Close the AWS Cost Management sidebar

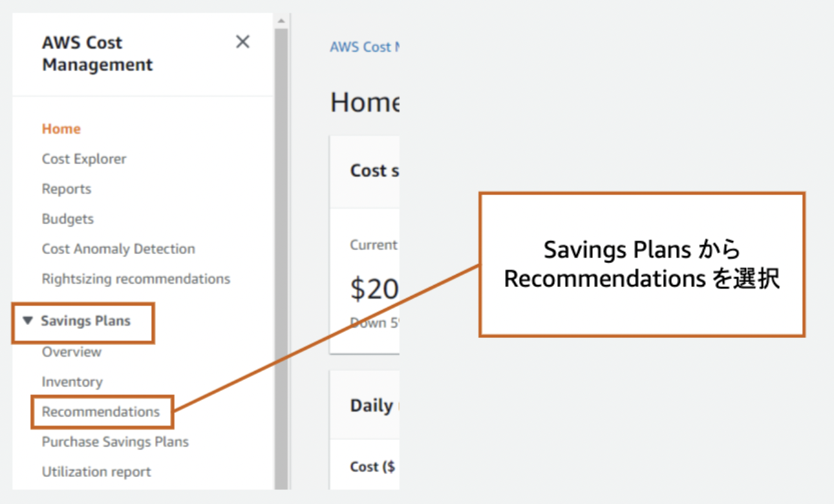point(242,42)
